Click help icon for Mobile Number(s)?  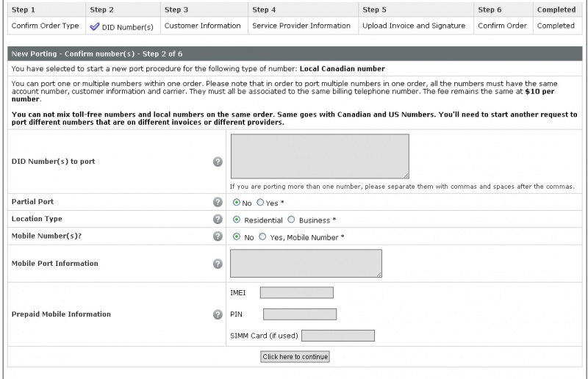pyautogui.click(x=218, y=237)
